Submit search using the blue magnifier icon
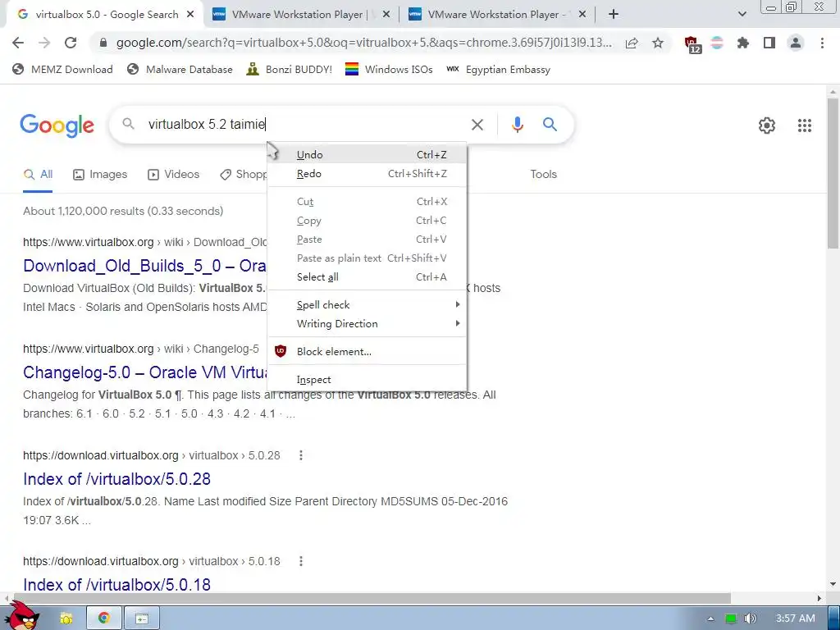The width and height of the screenshot is (840, 630). (x=550, y=125)
